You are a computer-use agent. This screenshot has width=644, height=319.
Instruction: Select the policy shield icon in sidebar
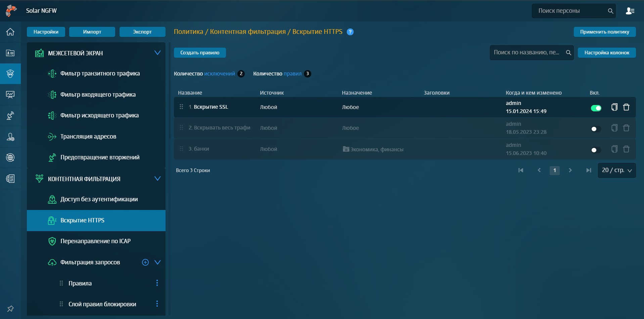pos(10,74)
